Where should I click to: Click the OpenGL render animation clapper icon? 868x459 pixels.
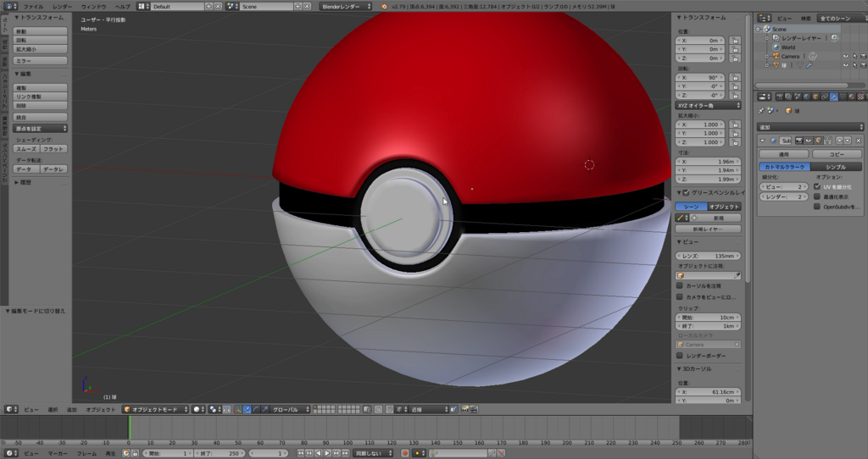pyautogui.click(x=473, y=410)
